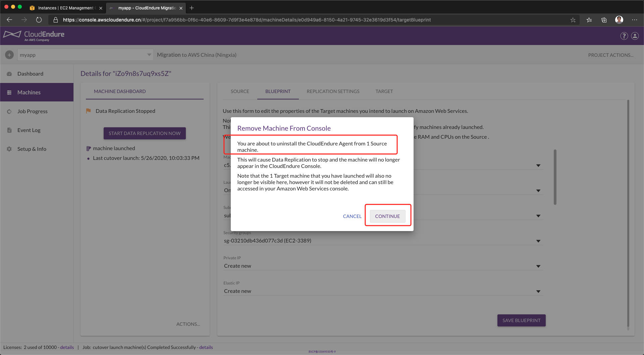644x355 pixels.
Task: Expand the Elastic IP dropdown
Action: coord(538,291)
